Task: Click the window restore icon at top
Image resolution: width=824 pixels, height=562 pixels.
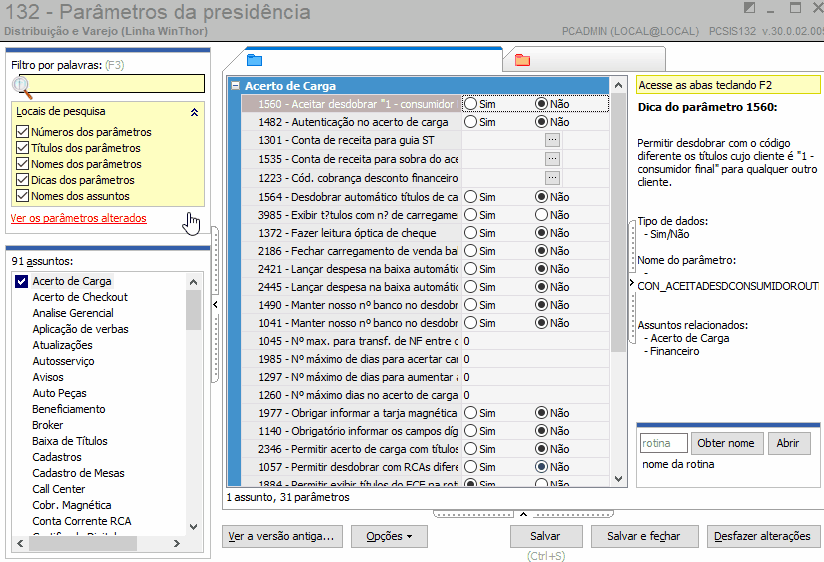Action: (796, 8)
